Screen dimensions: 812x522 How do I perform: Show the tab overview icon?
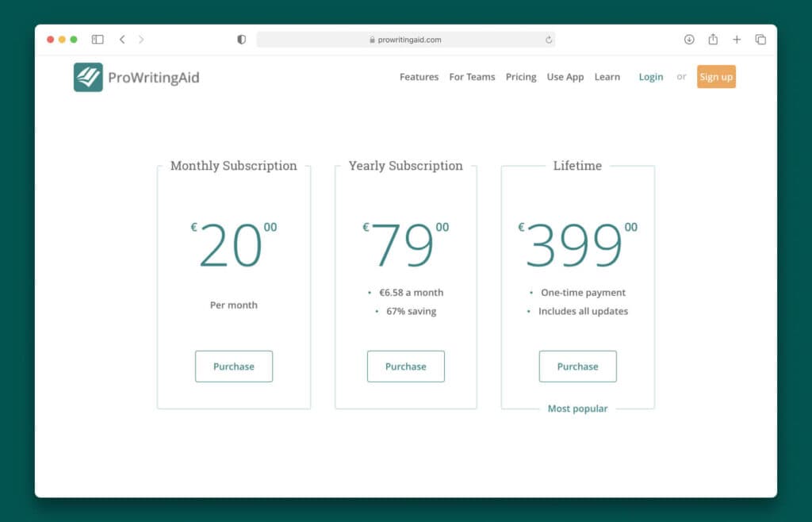coord(760,39)
